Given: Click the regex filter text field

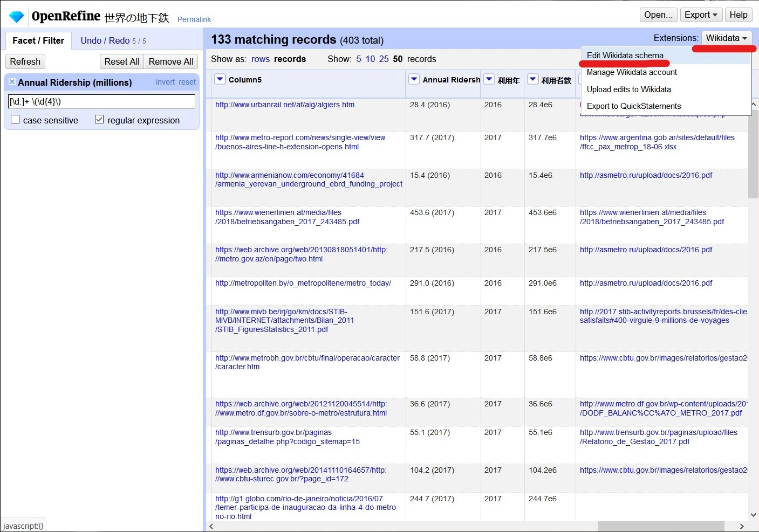Looking at the screenshot, I should [101, 101].
